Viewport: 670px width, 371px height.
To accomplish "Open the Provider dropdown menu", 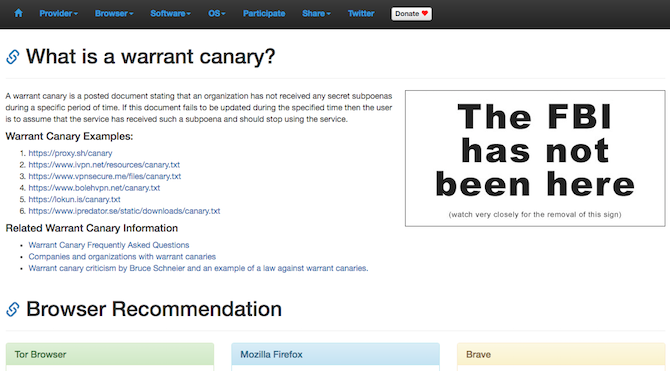I will 59,13.
